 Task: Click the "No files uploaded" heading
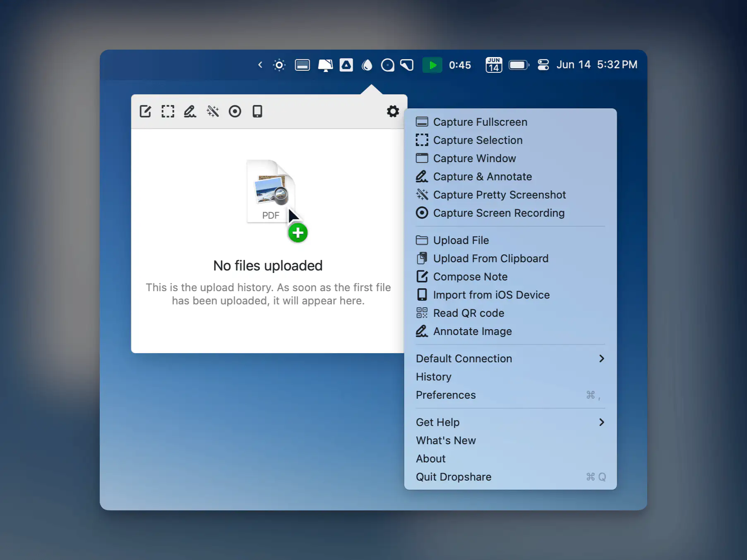[268, 266]
